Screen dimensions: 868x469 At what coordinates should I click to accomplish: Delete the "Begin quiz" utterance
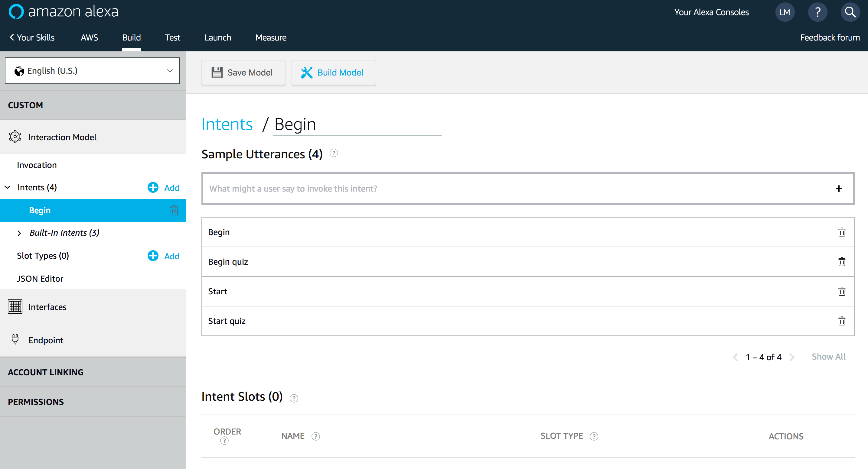click(842, 262)
